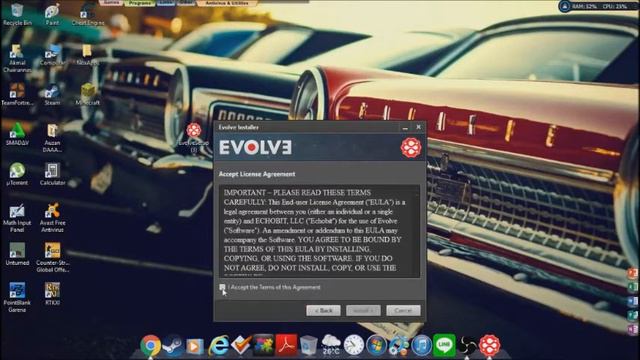Viewport: 640px width, 360px height.
Task: Tick the I Accept the Terms checkbox
Action: [222, 287]
